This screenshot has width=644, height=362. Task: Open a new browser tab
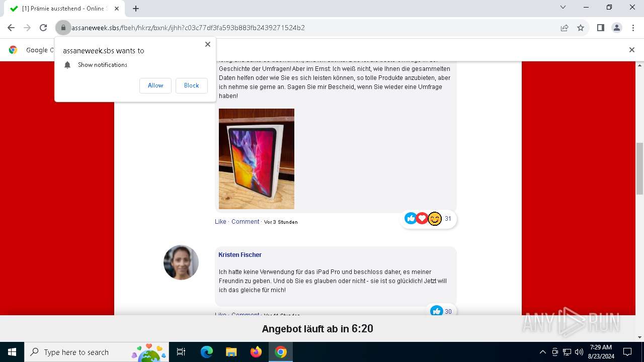point(136,9)
